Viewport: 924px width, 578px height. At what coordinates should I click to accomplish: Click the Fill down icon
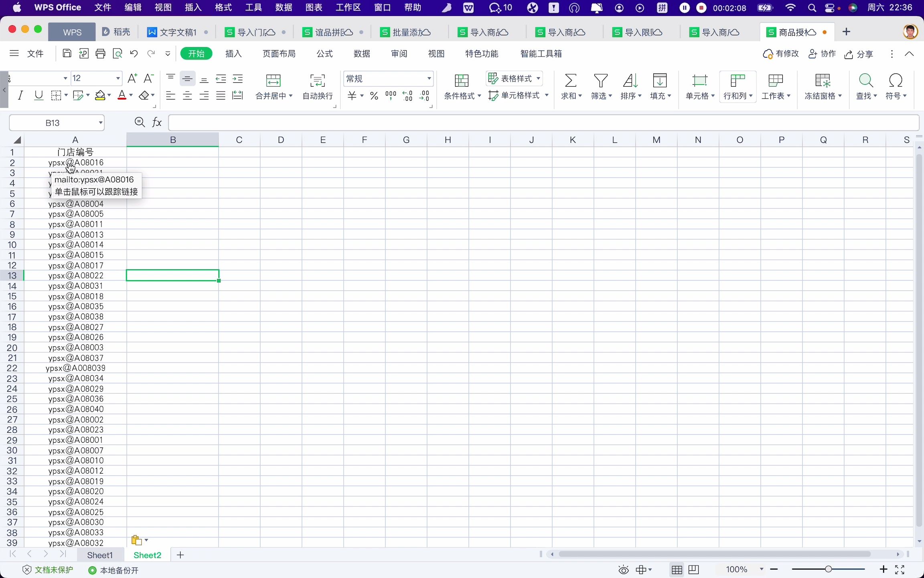pyautogui.click(x=660, y=80)
